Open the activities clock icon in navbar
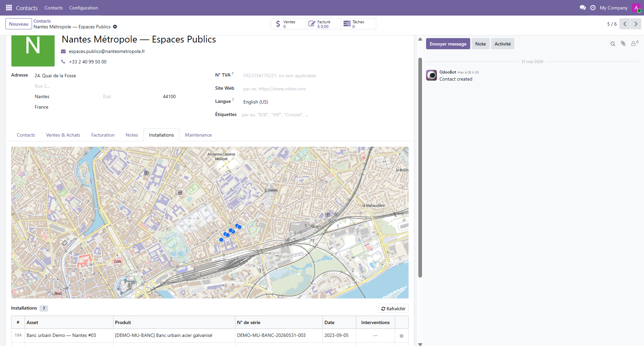 [x=593, y=7]
